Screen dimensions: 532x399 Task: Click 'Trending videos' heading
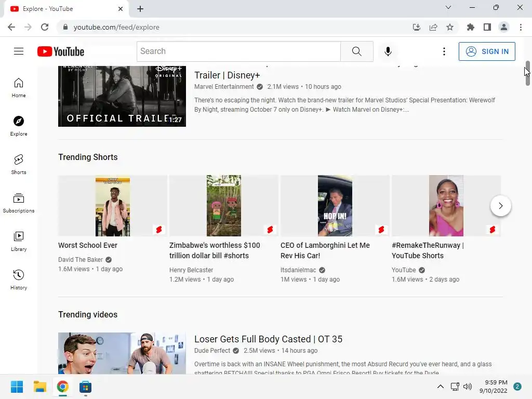pyautogui.click(x=87, y=314)
